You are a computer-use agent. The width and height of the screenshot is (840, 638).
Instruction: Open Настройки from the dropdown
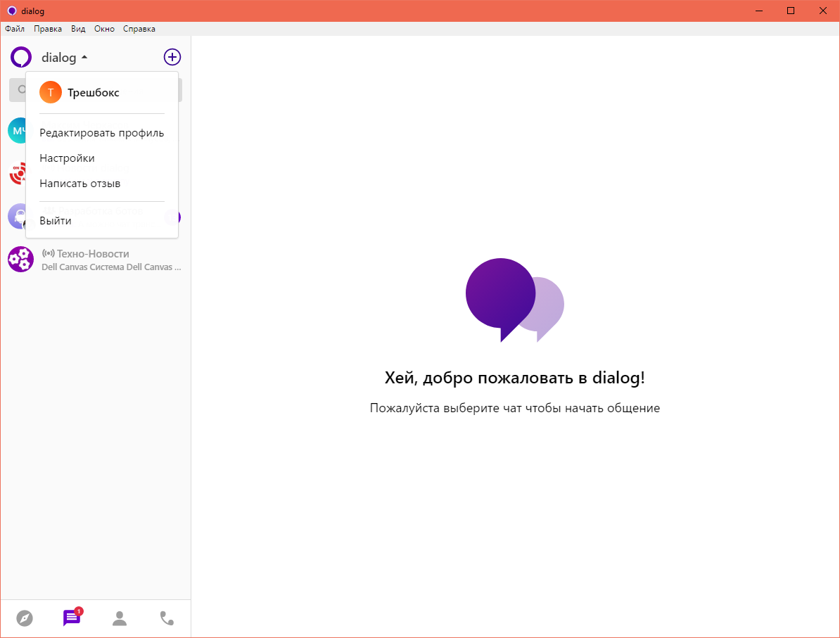[67, 158]
